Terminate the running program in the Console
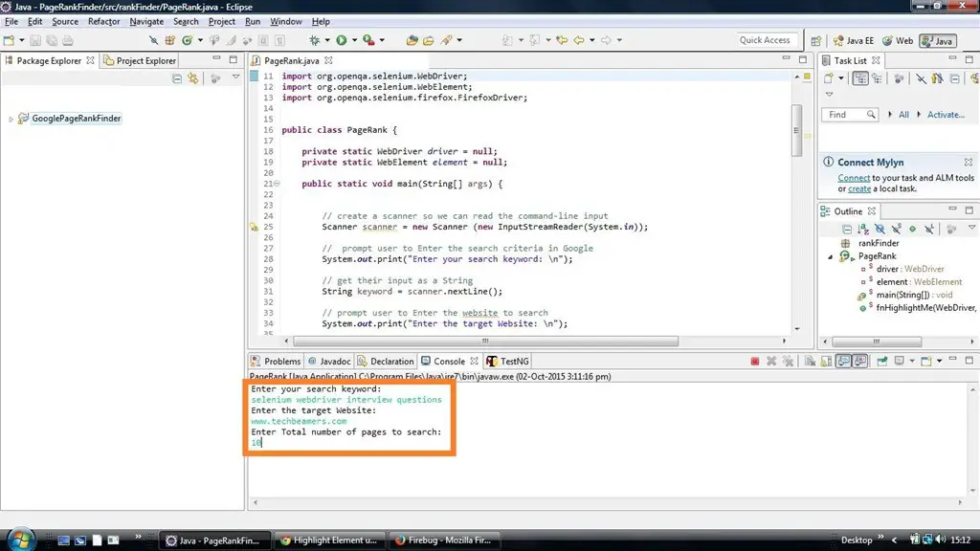 tap(755, 362)
